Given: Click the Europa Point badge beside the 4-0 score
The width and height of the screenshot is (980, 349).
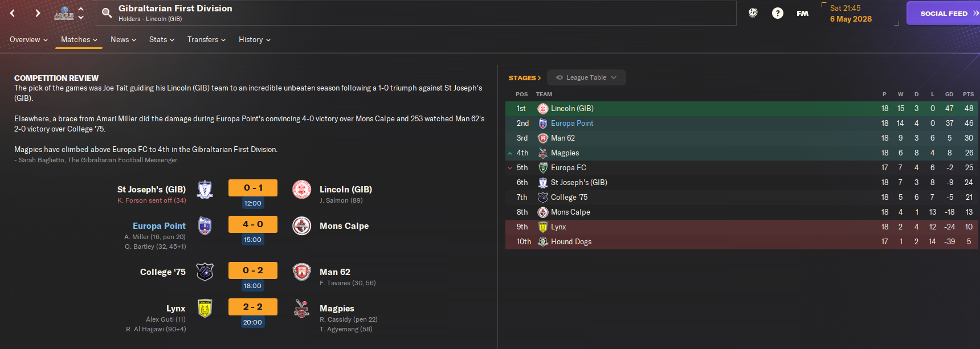Looking at the screenshot, I should coord(205,226).
